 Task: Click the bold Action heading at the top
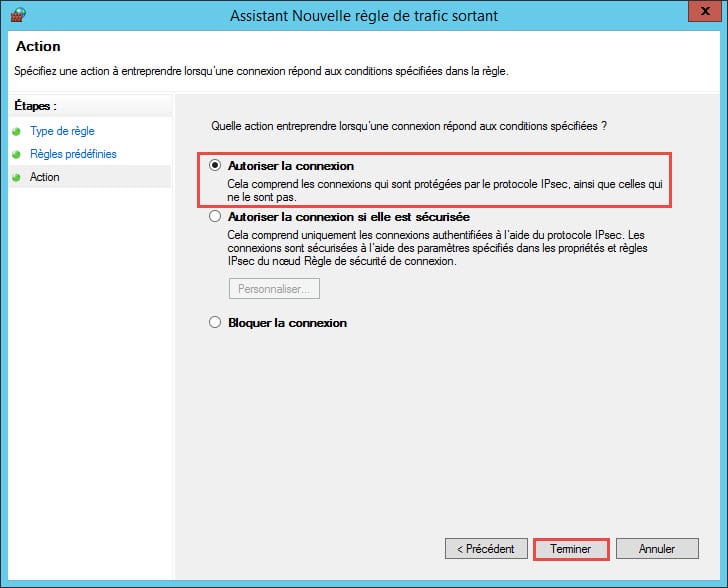click(37, 47)
